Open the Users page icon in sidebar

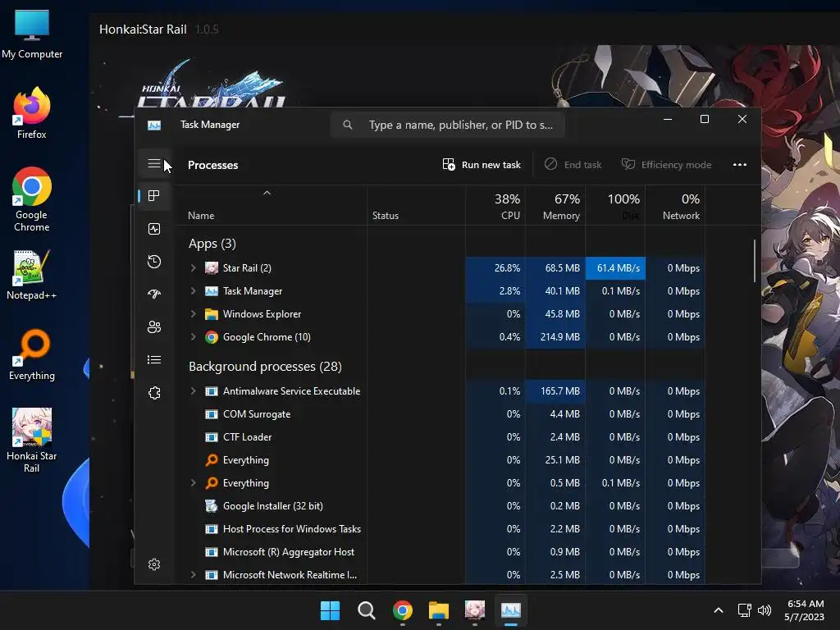(x=154, y=326)
